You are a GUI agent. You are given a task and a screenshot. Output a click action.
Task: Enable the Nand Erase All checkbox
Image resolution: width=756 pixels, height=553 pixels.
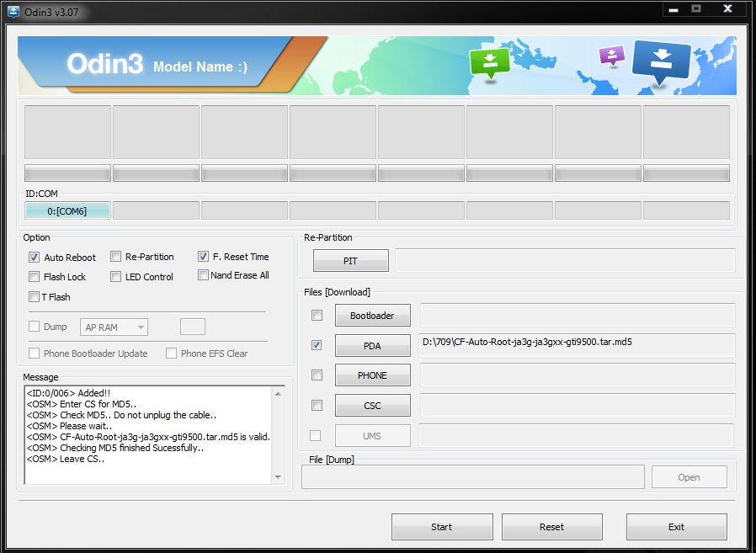[203, 274]
